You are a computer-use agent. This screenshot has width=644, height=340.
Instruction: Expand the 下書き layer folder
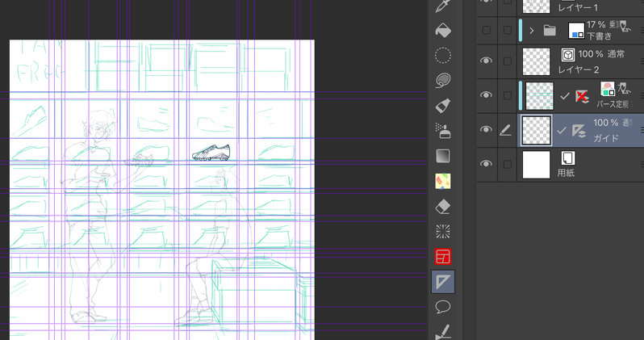click(532, 31)
